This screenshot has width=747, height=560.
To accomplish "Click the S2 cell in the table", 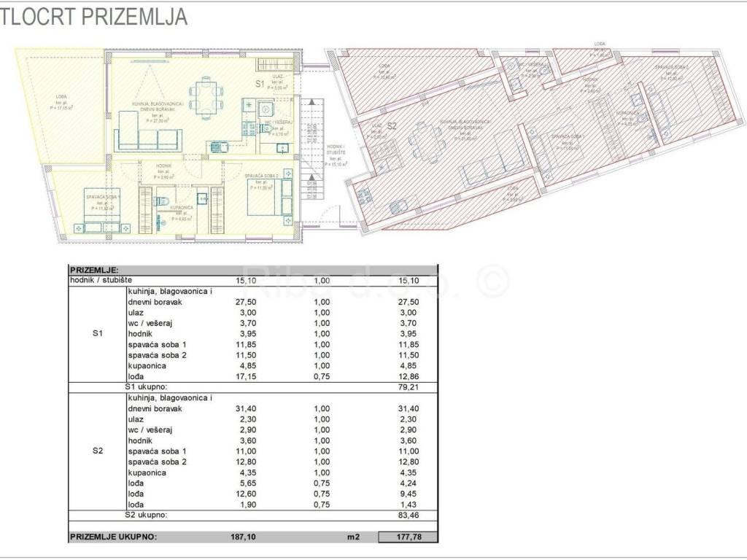I will tap(97, 451).
